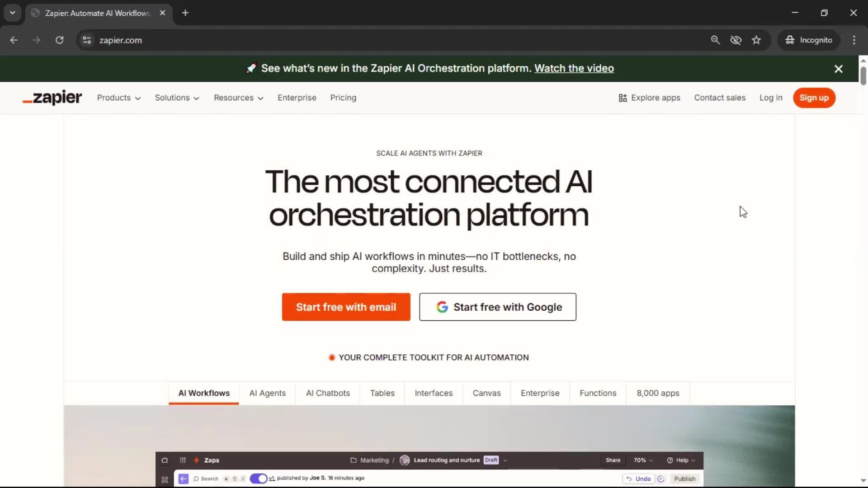This screenshot has width=868, height=488.
Task: Click the Zapier logo
Action: 52,98
